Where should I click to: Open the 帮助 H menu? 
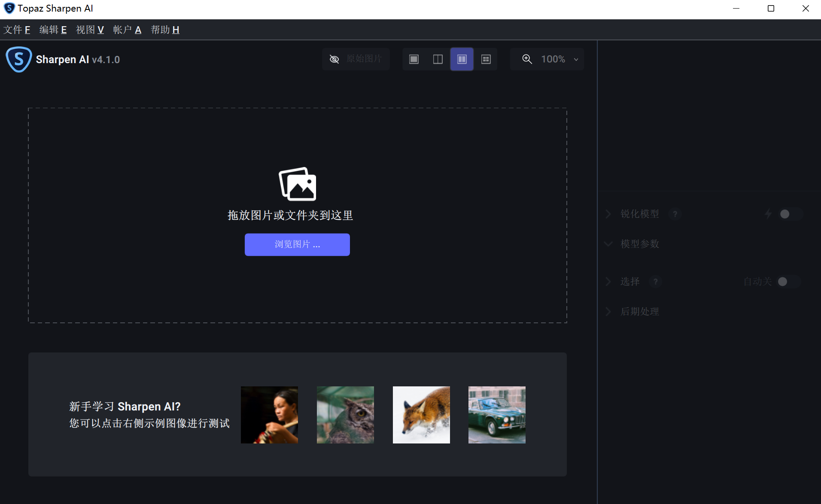[165, 30]
